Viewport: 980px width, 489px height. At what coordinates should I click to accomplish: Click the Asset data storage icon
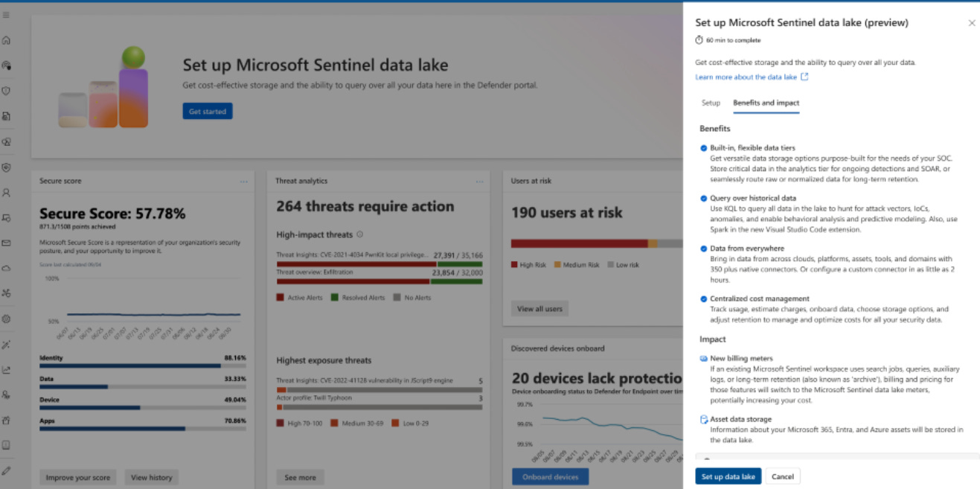[703, 420]
